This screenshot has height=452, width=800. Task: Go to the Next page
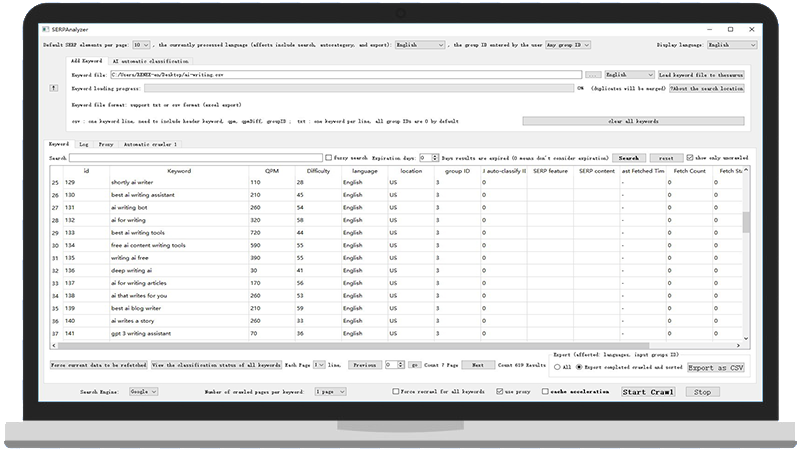pyautogui.click(x=478, y=365)
